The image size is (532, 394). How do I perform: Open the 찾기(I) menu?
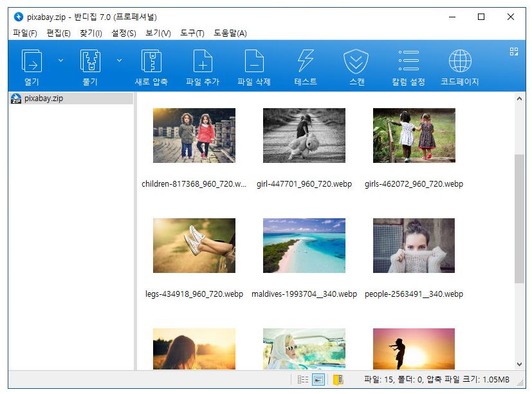click(x=91, y=33)
